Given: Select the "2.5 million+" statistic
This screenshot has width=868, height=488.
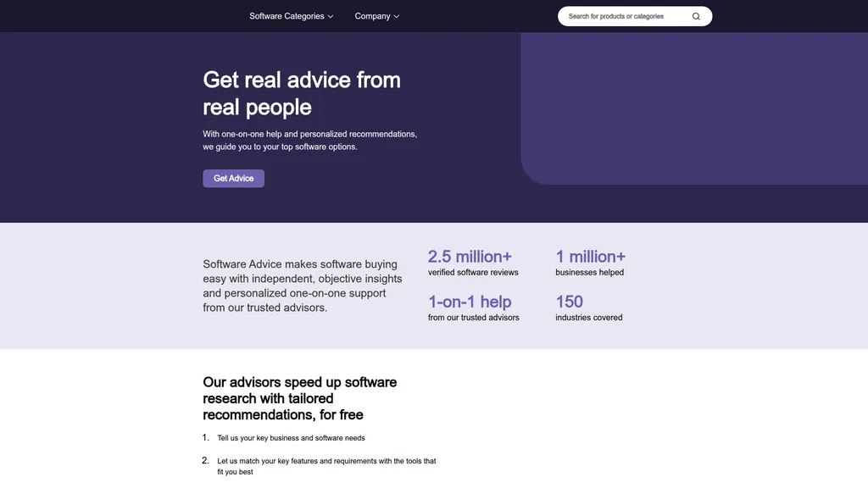Looking at the screenshot, I should (x=470, y=257).
